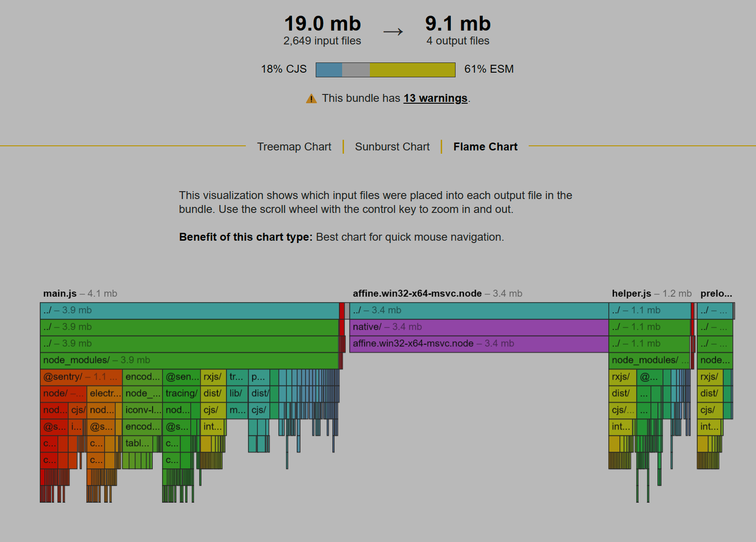Click the blue CJS segment of the format bar
The height and width of the screenshot is (542, 756).
click(x=329, y=70)
